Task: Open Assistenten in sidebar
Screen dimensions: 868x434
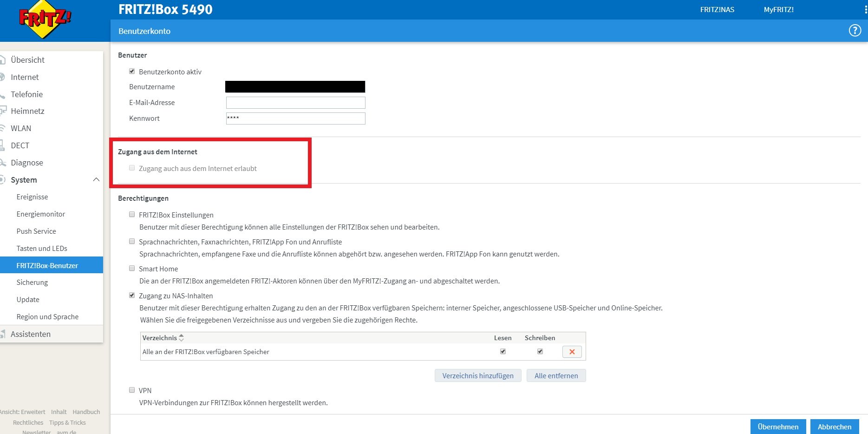Action: tap(31, 334)
